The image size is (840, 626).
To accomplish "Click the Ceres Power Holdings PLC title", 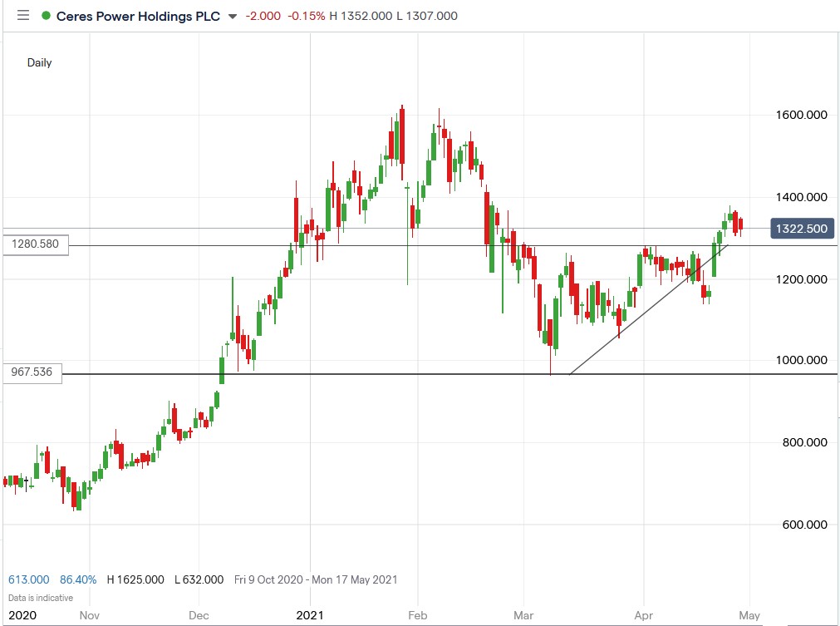I will 138,16.
